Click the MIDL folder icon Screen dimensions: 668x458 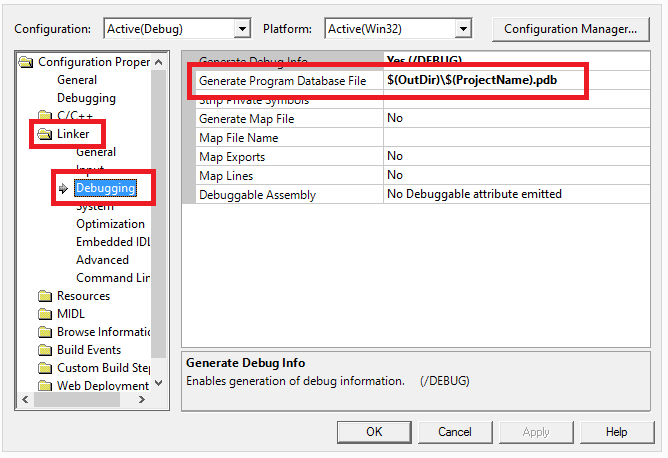pos(44,314)
